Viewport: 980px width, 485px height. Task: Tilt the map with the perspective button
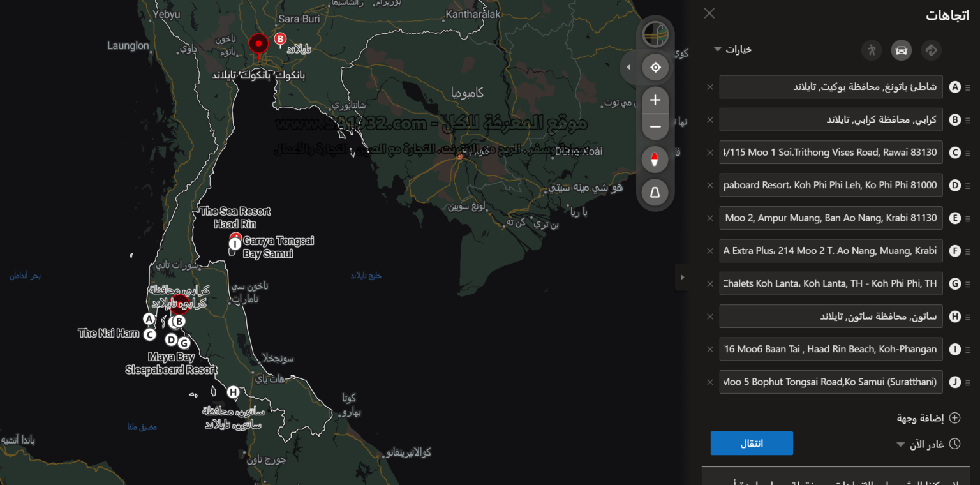(x=655, y=193)
